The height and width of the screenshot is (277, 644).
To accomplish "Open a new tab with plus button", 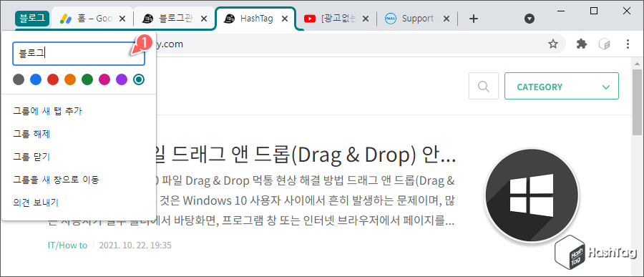I will (474, 19).
